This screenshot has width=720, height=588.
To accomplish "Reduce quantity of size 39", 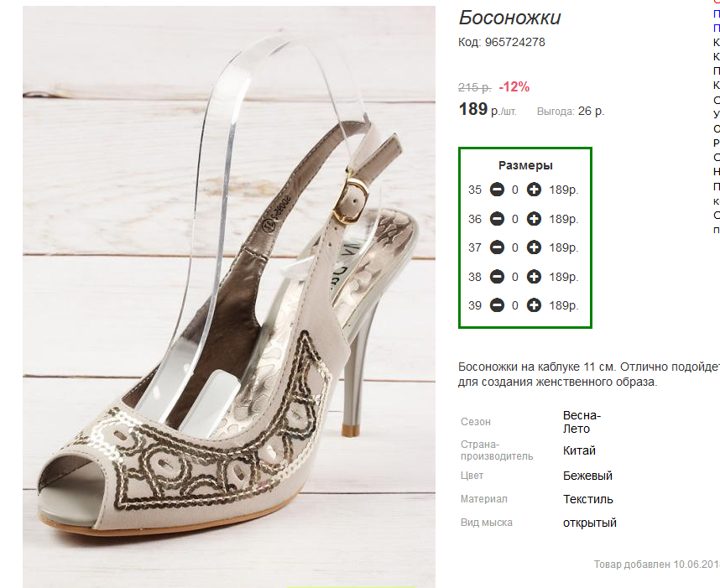I will [x=497, y=305].
